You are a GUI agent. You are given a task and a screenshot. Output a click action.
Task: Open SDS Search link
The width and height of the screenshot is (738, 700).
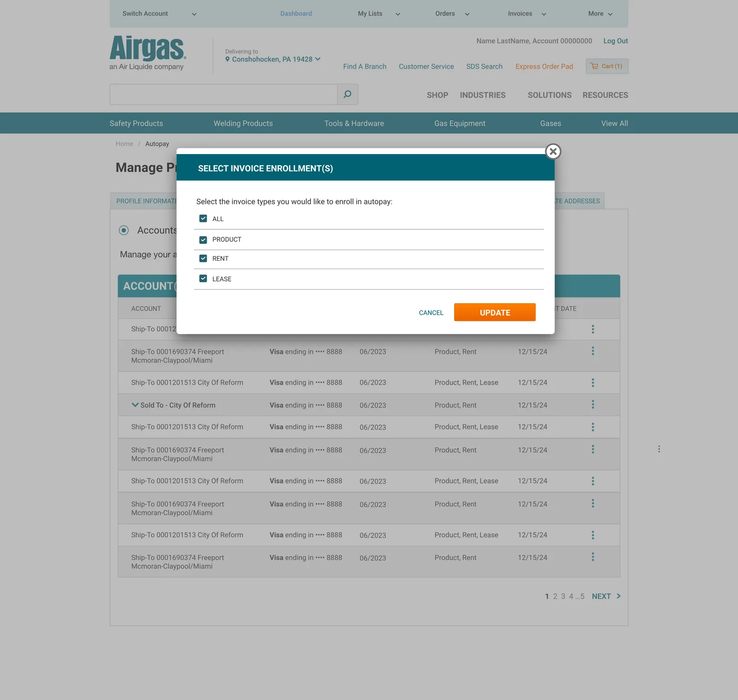click(x=484, y=66)
